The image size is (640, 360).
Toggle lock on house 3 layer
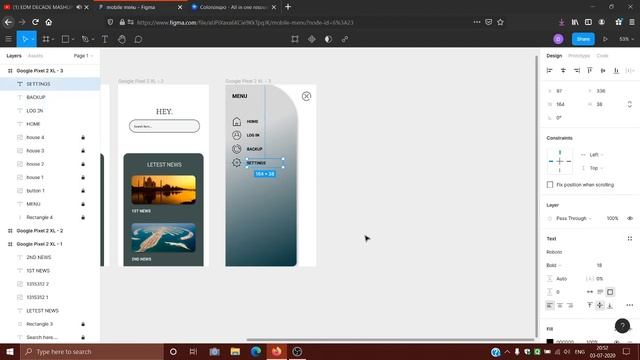83,151
